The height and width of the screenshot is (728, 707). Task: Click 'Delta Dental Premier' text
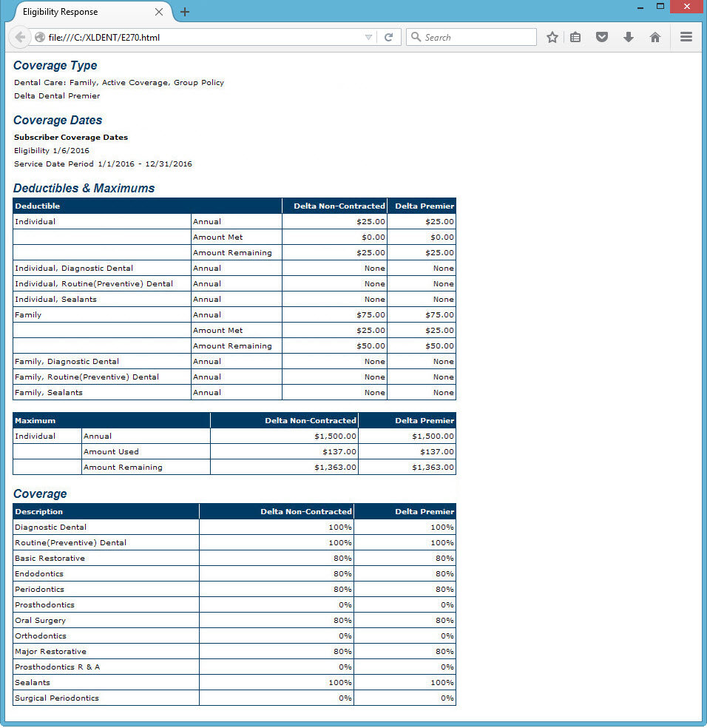pyautogui.click(x=57, y=95)
